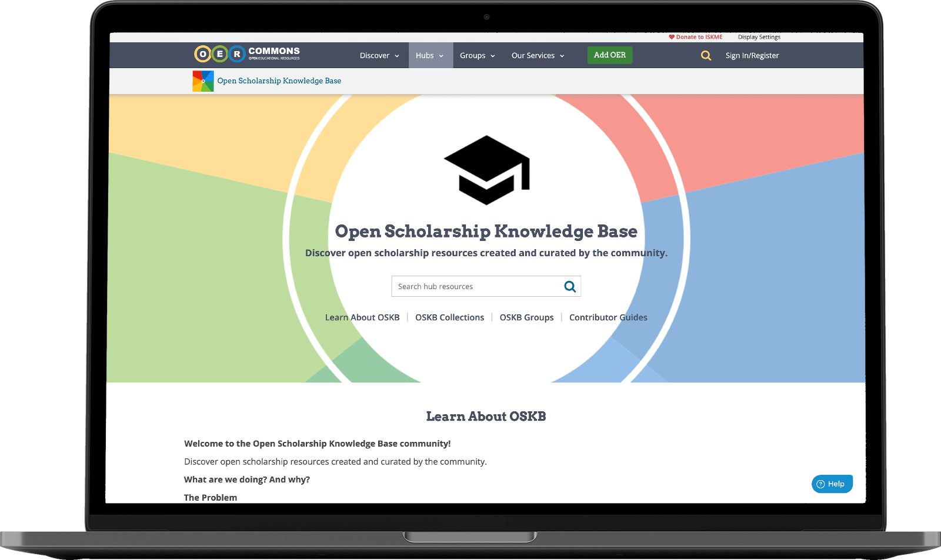Open the Our Services dropdown
The width and height of the screenshot is (941, 560).
pos(538,56)
